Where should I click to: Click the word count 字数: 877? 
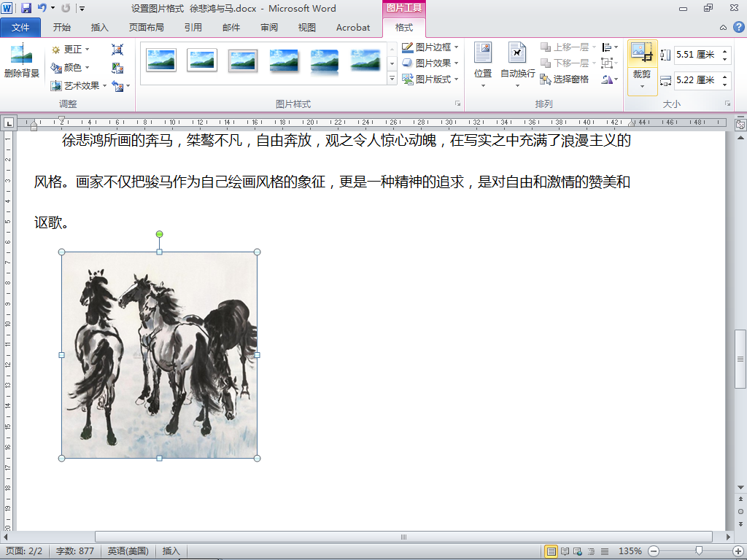75,551
